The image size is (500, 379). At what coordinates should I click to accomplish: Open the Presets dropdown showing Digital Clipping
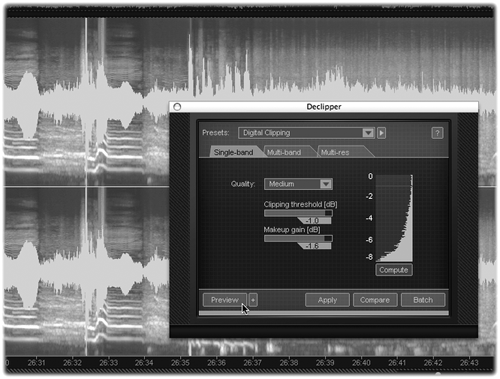[306, 133]
